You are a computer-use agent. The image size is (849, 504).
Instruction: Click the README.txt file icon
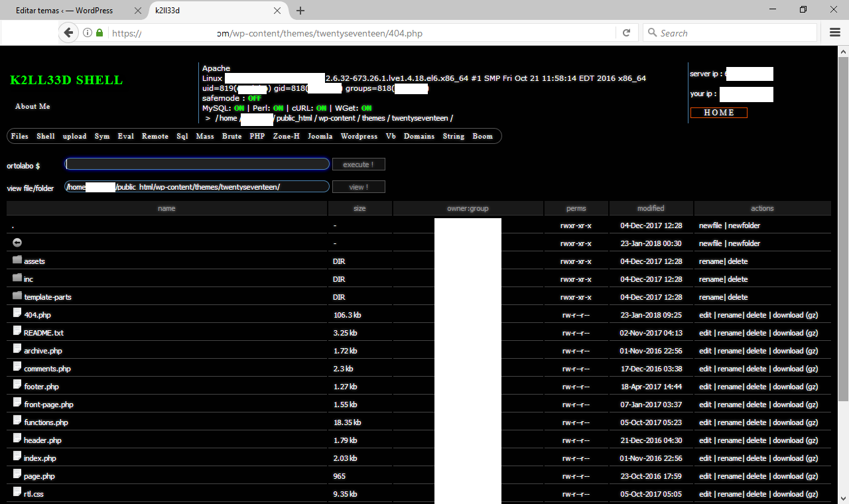[x=17, y=332]
